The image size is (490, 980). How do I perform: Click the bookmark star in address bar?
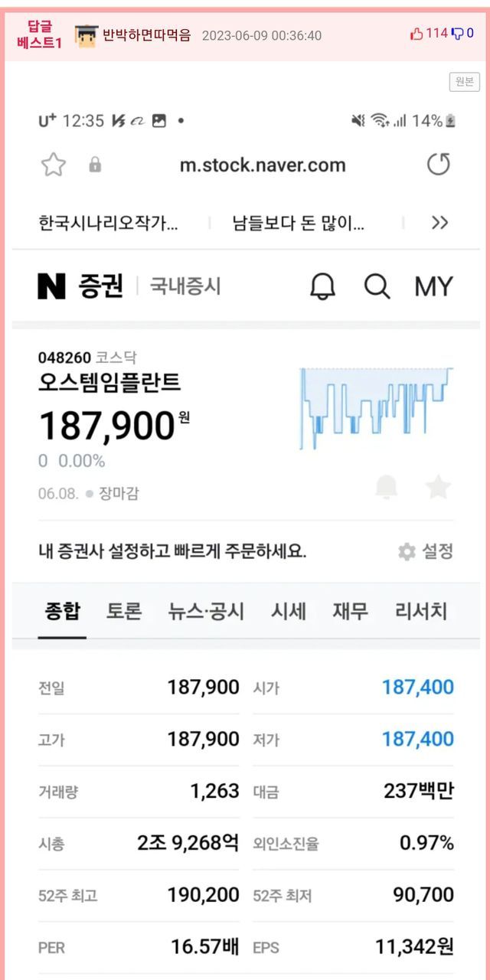click(x=53, y=165)
